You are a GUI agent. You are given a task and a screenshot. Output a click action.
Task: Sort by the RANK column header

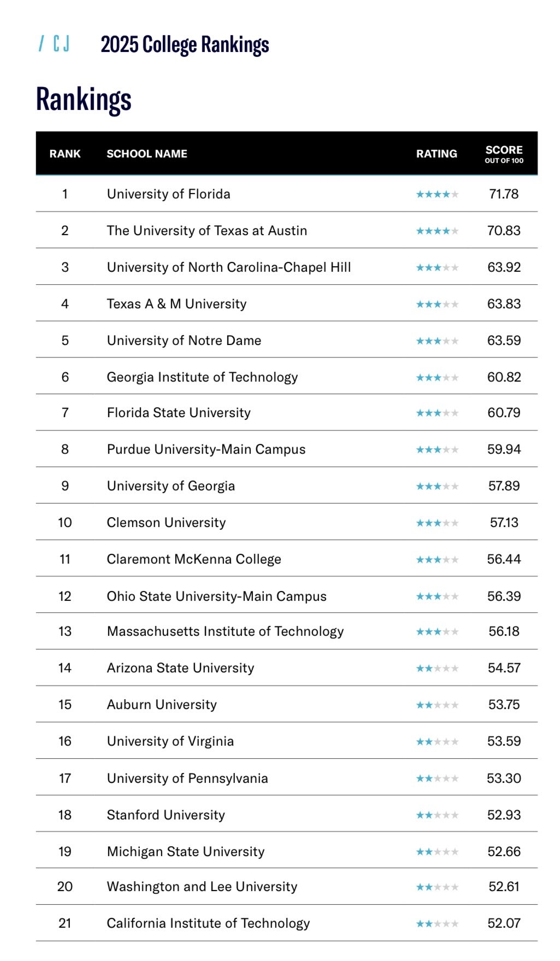click(65, 154)
